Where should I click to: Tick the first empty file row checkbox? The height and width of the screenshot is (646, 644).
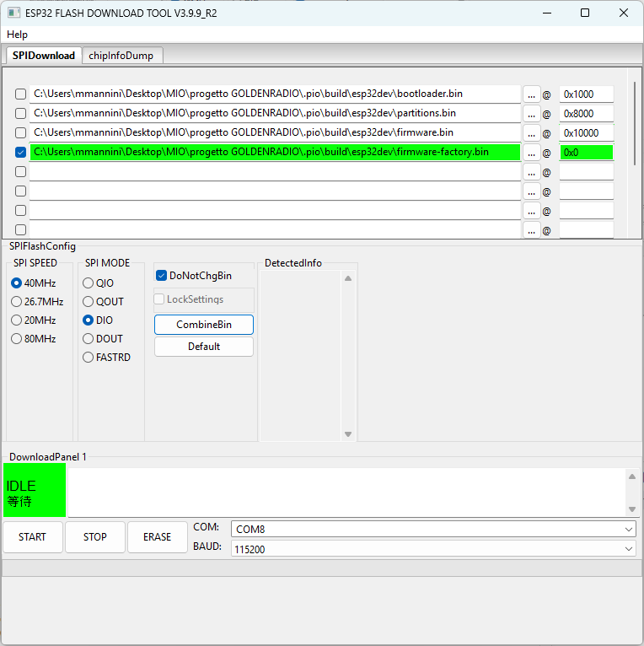tap(20, 172)
